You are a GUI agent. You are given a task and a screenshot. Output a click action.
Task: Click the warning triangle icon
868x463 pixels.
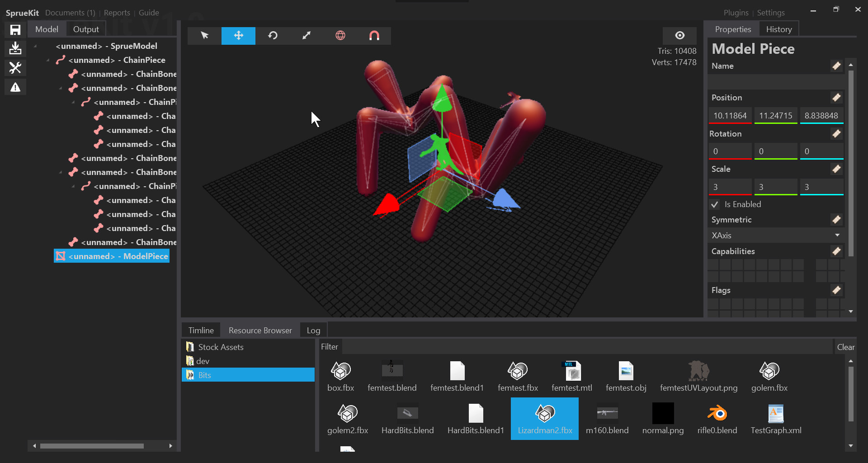coord(15,87)
